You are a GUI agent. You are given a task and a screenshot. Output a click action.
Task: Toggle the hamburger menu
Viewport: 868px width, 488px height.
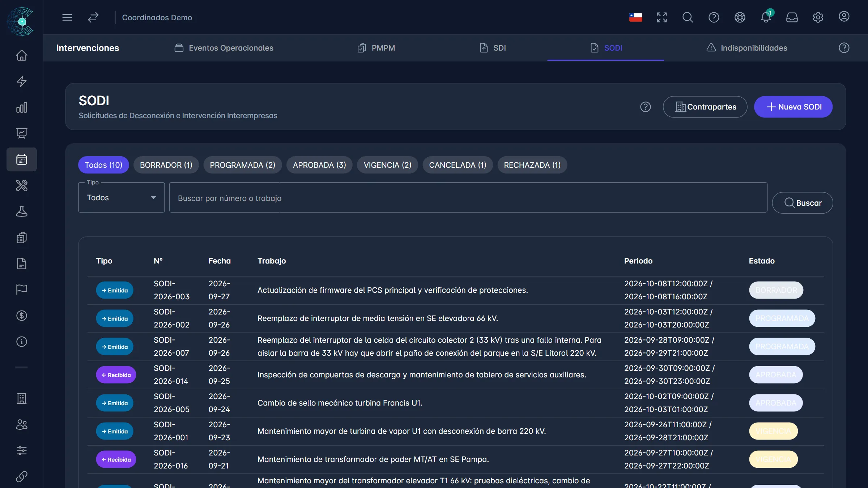pos(67,17)
